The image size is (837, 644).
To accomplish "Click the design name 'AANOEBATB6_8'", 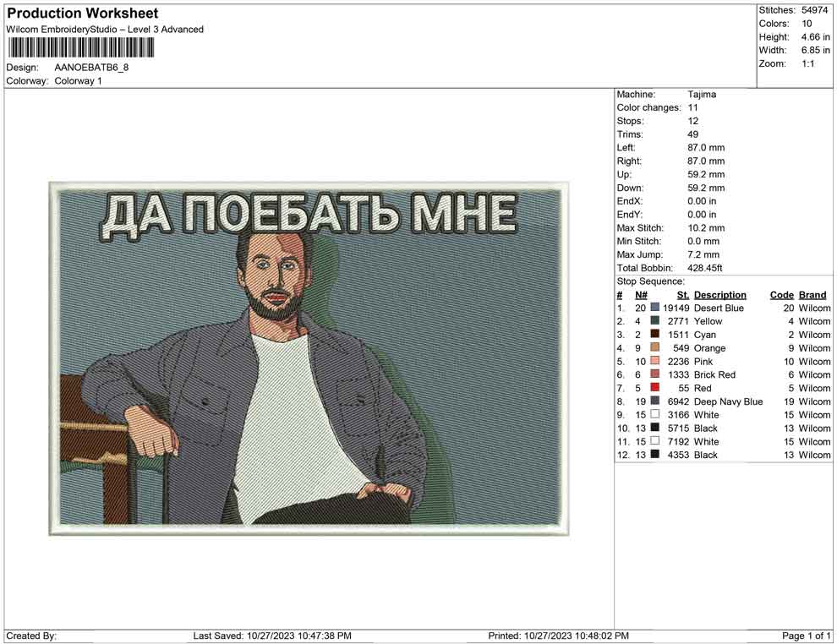I will pyautogui.click(x=91, y=68).
